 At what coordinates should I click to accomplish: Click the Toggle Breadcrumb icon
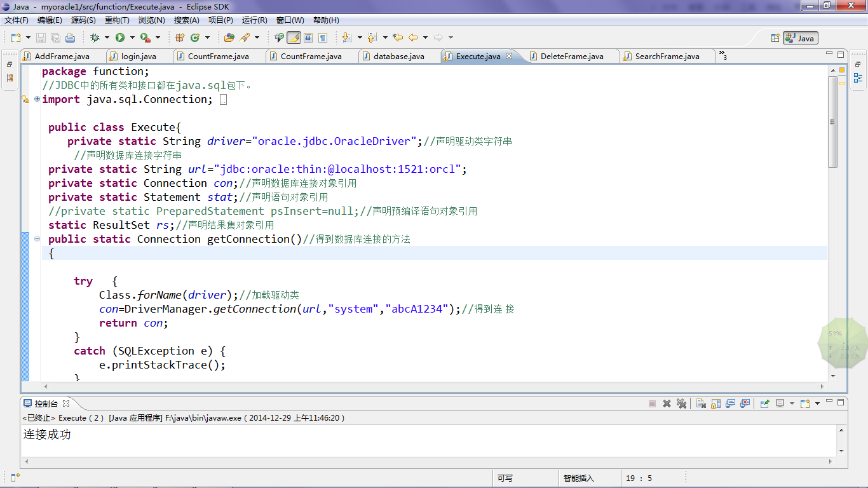(x=279, y=37)
